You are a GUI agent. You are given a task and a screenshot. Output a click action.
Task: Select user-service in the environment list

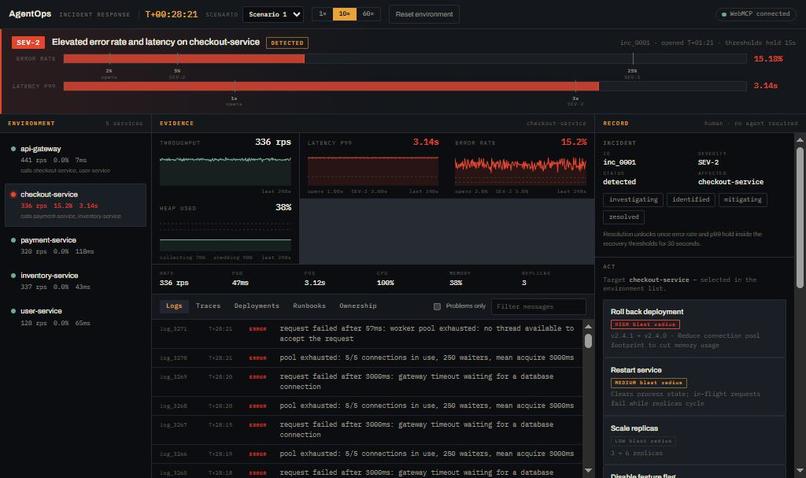click(x=76, y=317)
